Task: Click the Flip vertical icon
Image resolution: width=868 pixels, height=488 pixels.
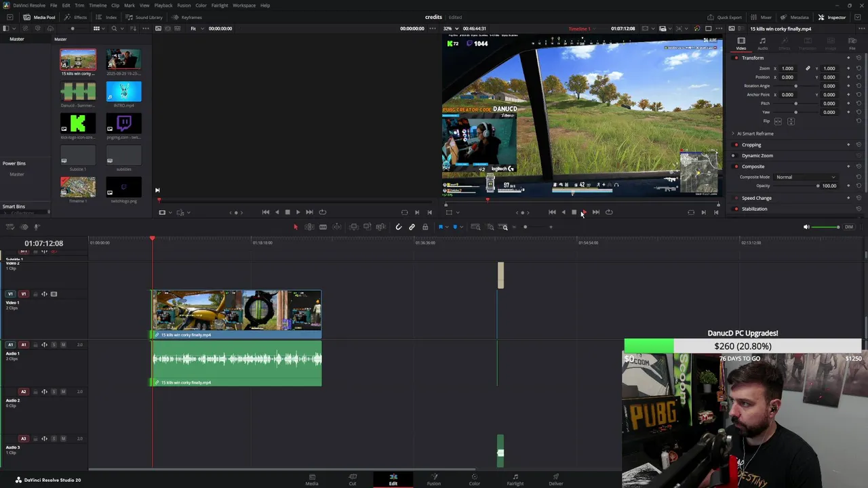Action: tap(791, 121)
